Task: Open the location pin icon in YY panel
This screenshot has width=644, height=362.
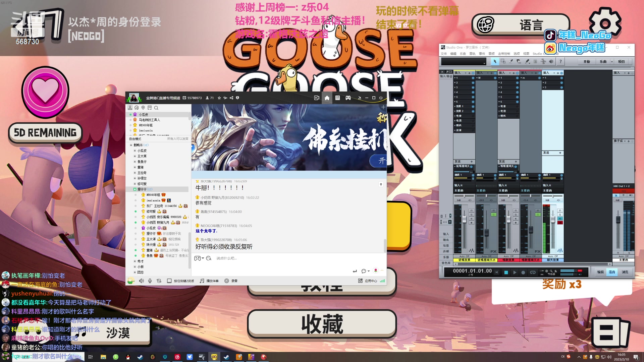Action: pyautogui.click(x=143, y=108)
